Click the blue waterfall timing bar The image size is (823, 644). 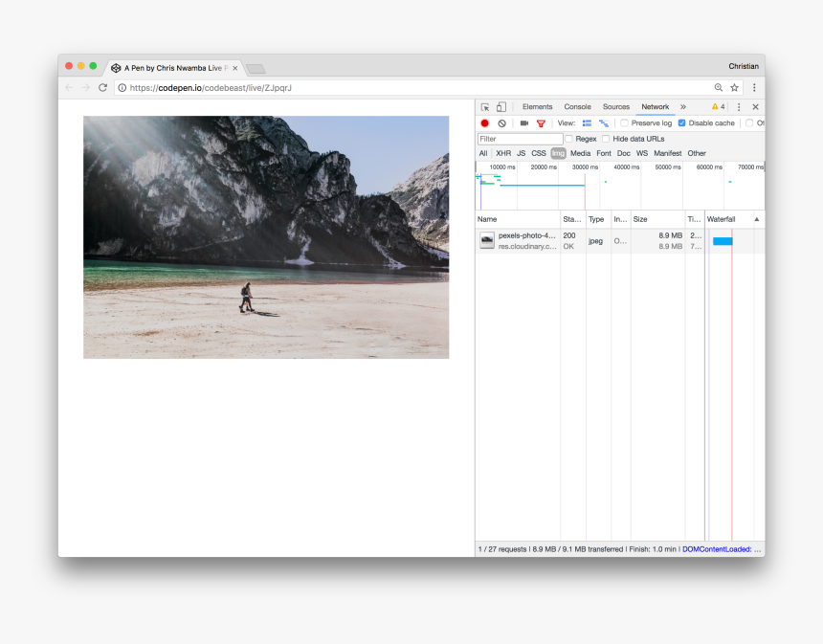(x=722, y=240)
